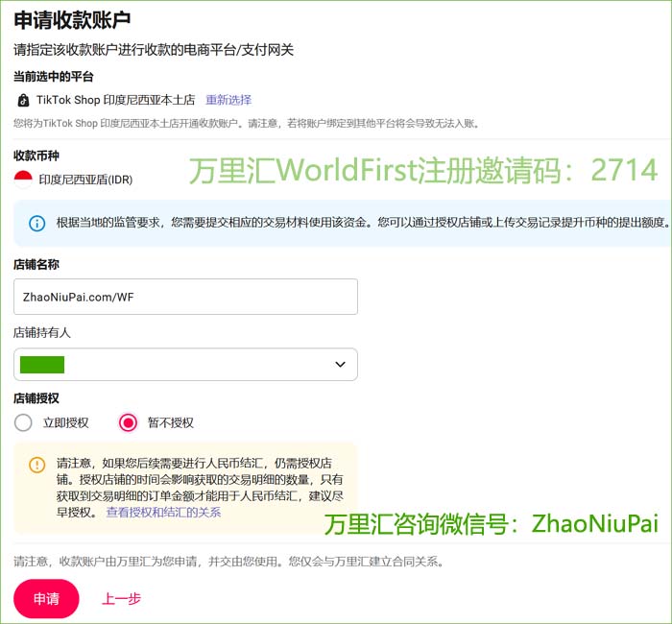672x624 pixels.
Task: Click the 重新选择 link
Action: 228,100
